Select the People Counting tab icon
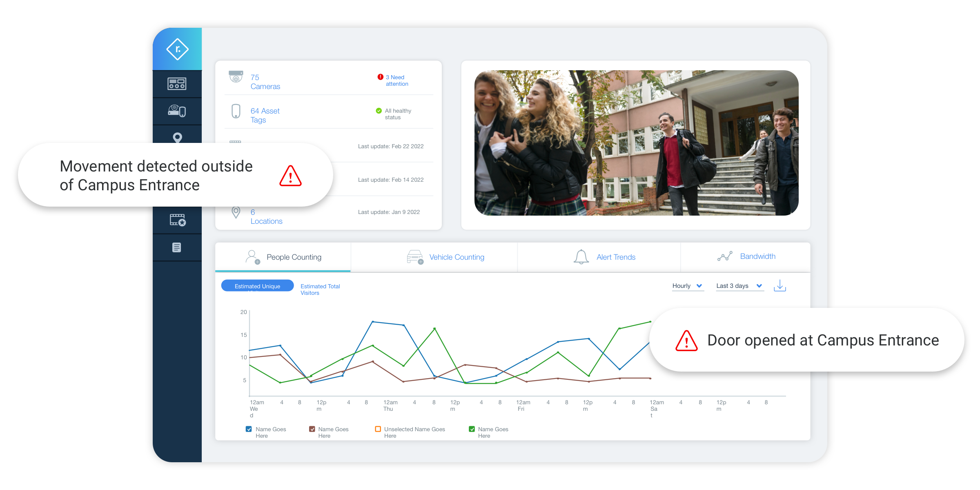 click(252, 256)
